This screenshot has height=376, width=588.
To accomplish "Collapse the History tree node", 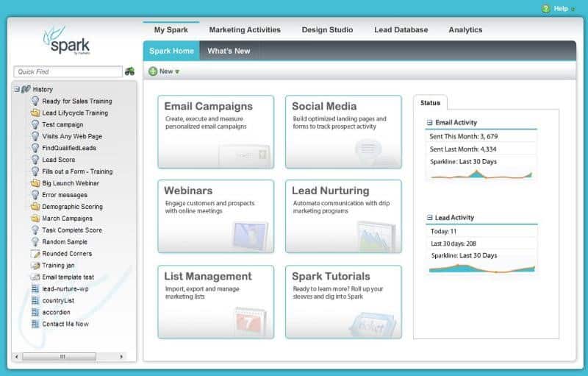I will point(17,89).
